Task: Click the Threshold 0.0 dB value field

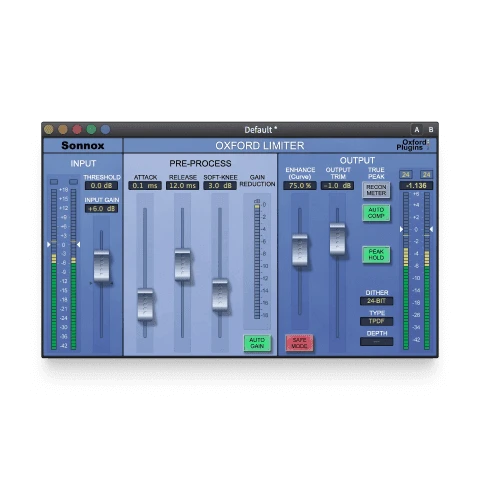Action: [101, 186]
